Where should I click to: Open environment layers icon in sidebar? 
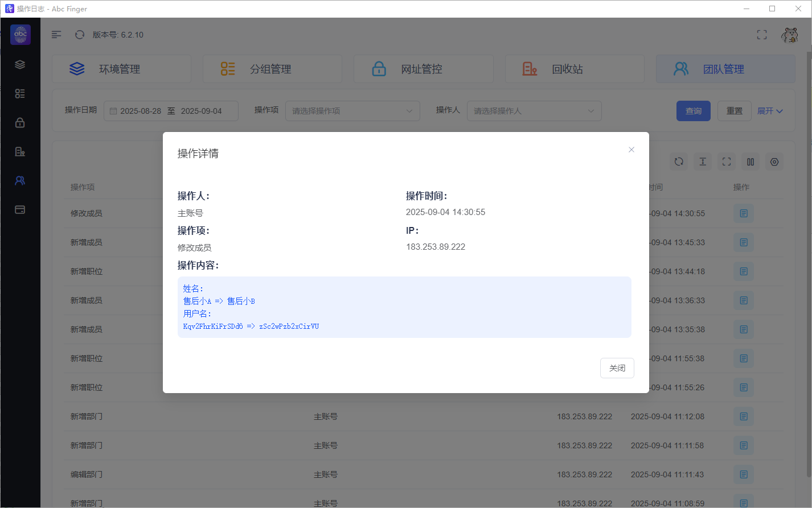click(x=20, y=64)
